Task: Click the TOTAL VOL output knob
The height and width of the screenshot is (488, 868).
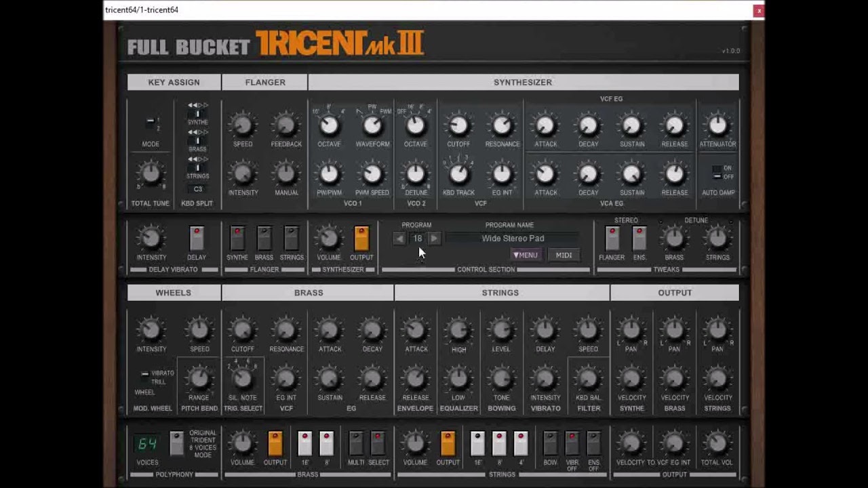Action: point(717,443)
